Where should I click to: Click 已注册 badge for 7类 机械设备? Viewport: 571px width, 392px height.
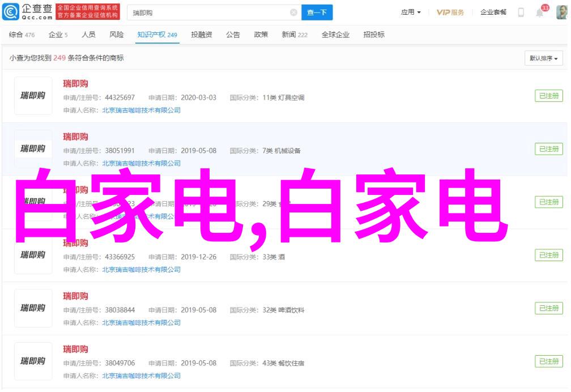pyautogui.click(x=549, y=149)
